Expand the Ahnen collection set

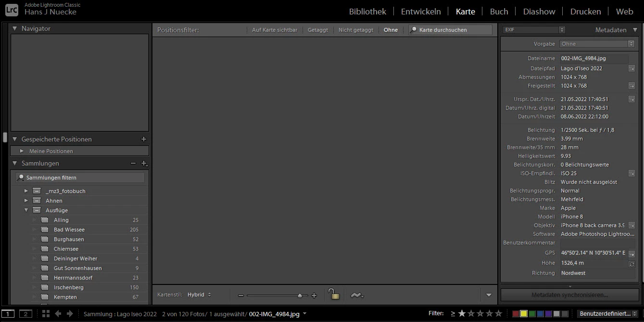[x=26, y=201]
